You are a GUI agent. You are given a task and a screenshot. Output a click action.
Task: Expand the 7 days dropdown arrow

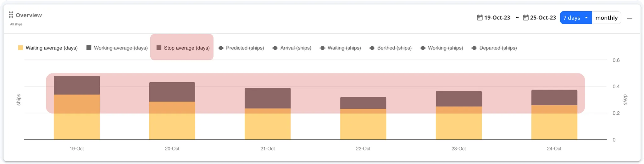[x=586, y=18]
